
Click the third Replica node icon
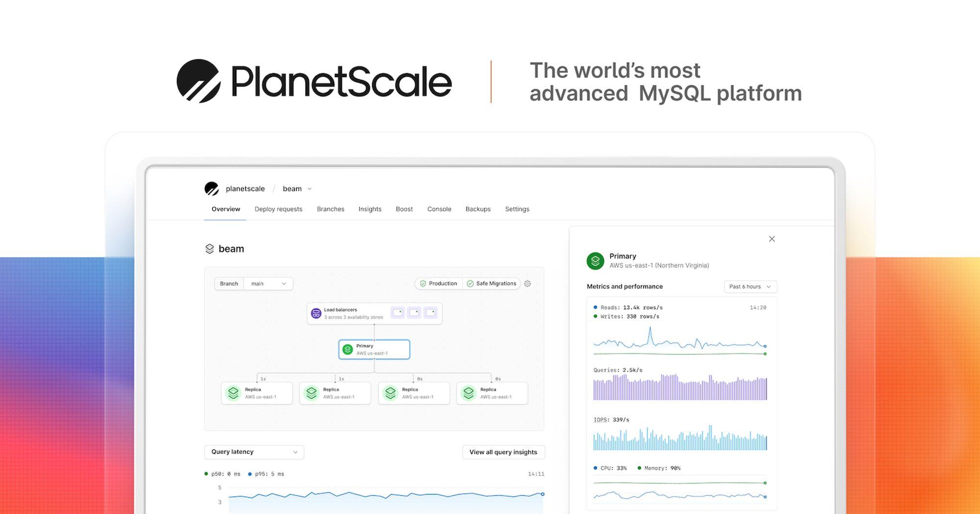(x=390, y=393)
